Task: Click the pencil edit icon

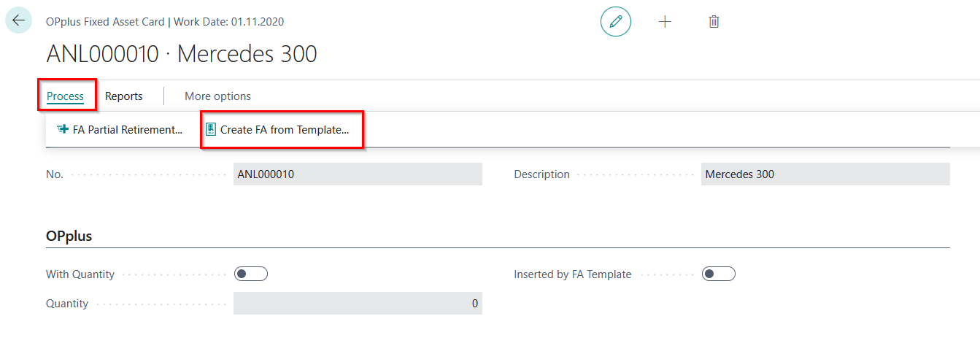Action: pos(615,22)
